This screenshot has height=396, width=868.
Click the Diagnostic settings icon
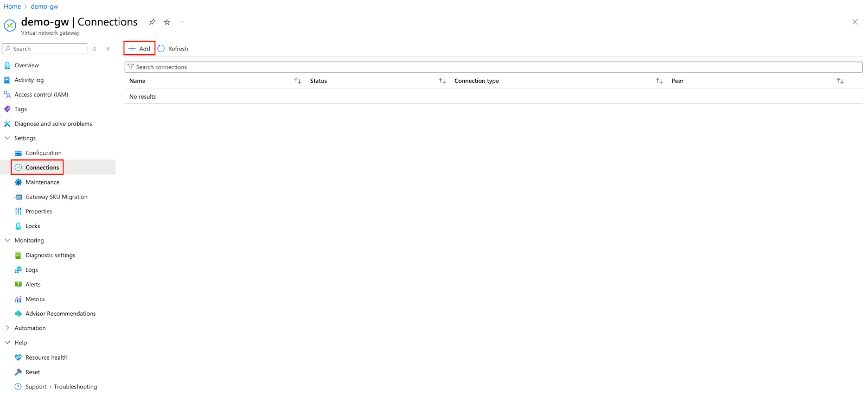click(x=18, y=256)
